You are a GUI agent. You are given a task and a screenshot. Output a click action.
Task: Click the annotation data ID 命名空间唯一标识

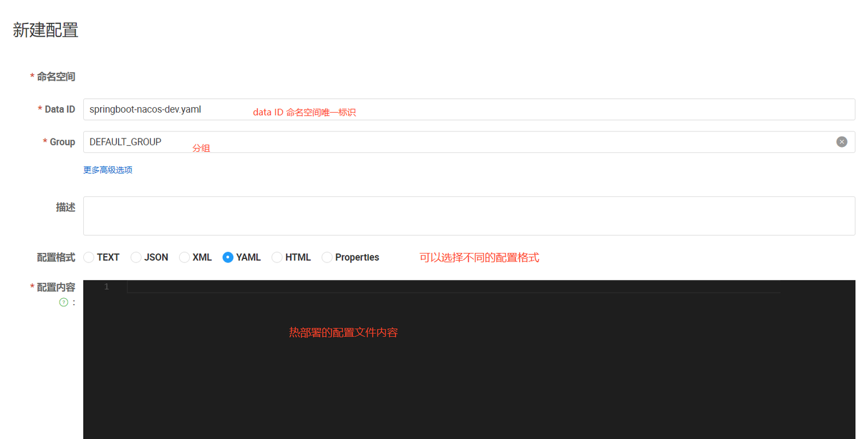coord(304,111)
